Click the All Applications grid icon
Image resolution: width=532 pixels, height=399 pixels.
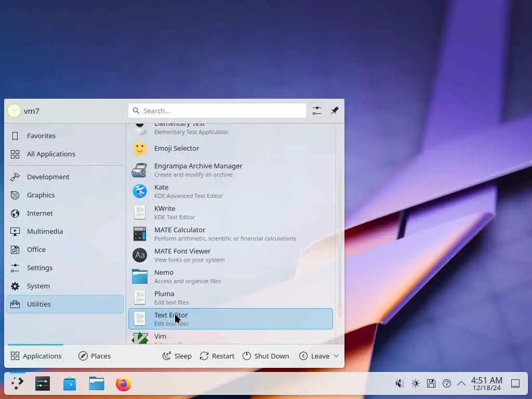15,154
